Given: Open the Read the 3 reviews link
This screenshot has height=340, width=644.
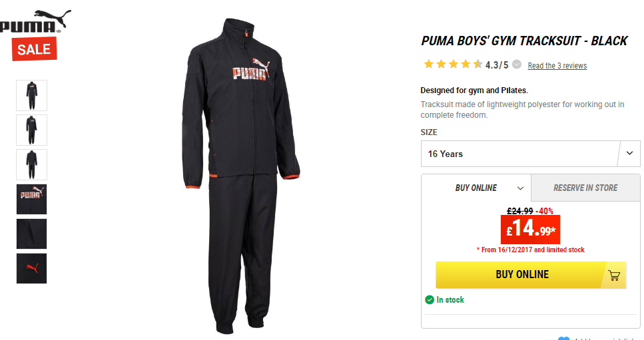Looking at the screenshot, I should 557,66.
